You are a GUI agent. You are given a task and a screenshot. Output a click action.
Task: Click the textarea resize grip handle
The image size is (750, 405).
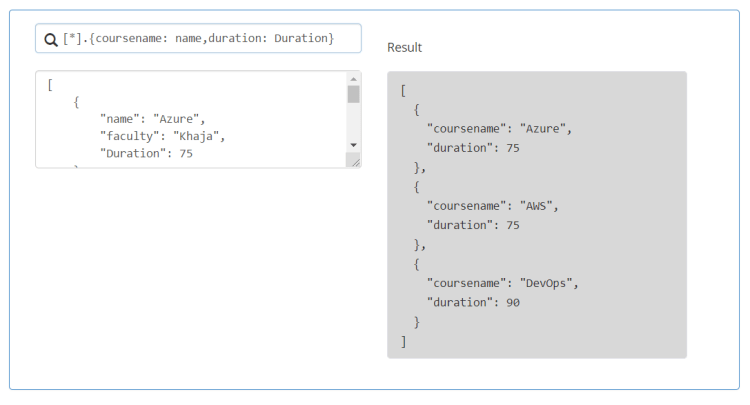pyautogui.click(x=355, y=162)
